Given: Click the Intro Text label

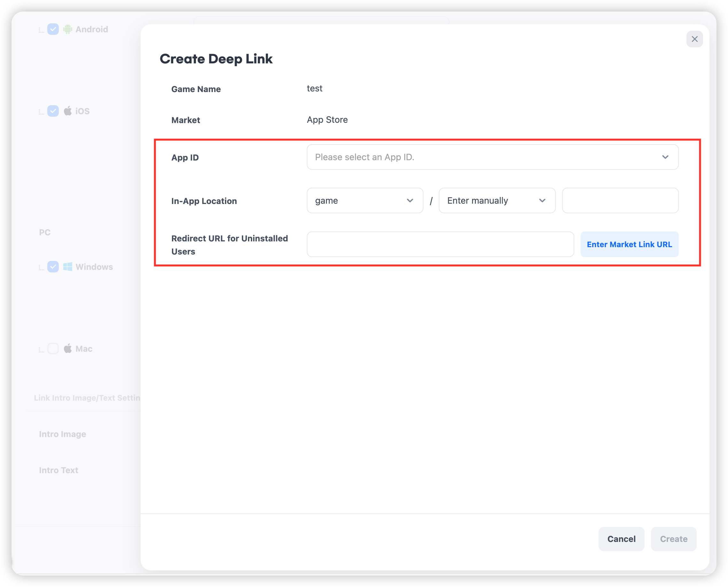Looking at the screenshot, I should click(x=58, y=470).
